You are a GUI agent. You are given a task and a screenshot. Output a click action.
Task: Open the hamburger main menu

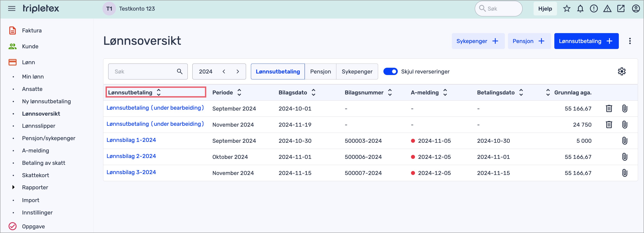coord(12,9)
